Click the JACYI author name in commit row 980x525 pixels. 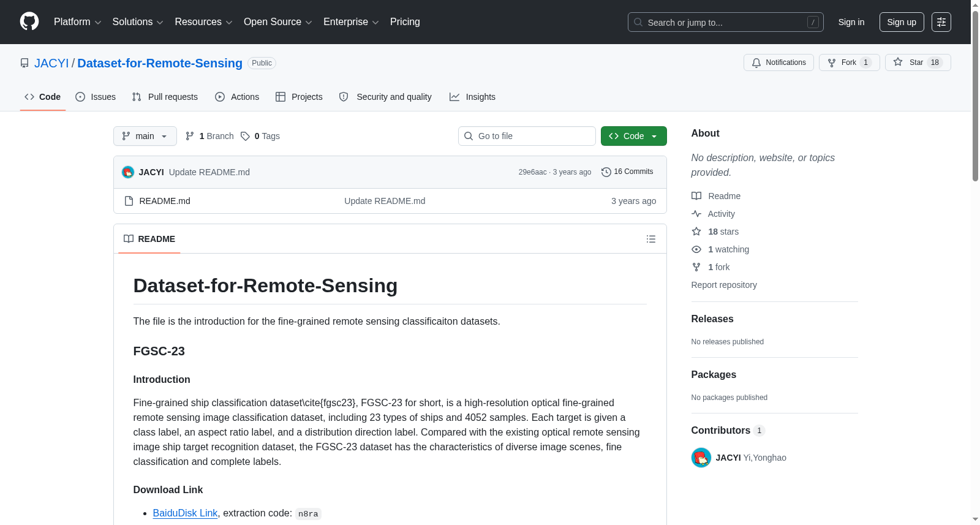[x=151, y=172]
